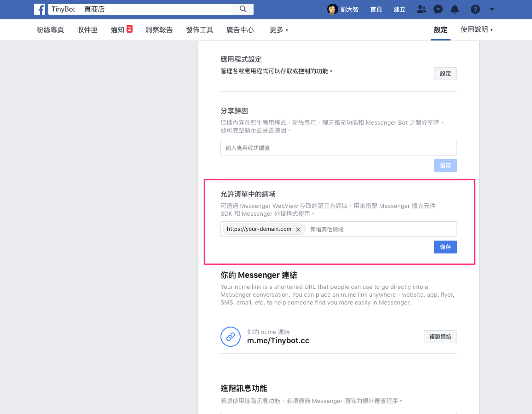Expand the 使用說明 dropdown

pyautogui.click(x=476, y=29)
